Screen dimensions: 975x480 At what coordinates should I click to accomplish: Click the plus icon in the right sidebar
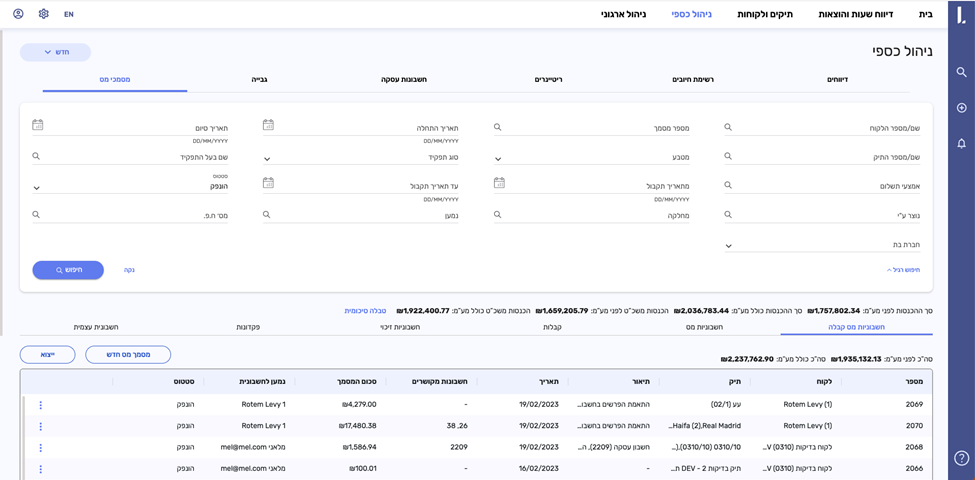[961, 108]
